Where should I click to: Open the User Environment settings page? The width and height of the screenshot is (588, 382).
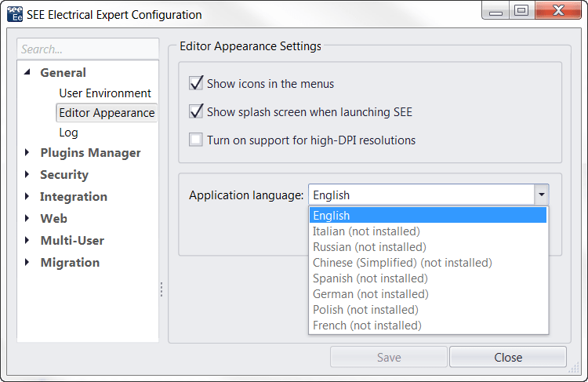click(105, 93)
